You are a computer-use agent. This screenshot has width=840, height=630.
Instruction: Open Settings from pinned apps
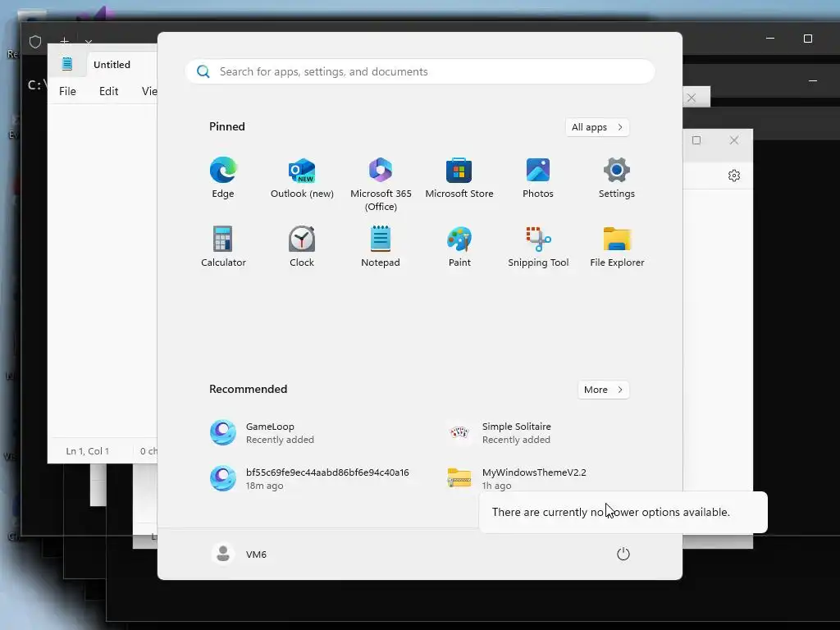tap(617, 178)
